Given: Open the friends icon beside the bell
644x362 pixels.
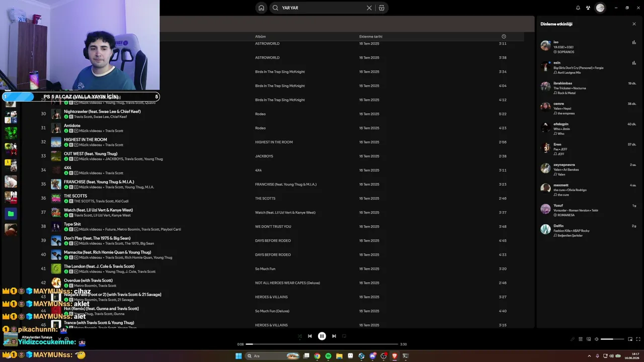Looking at the screenshot, I should [x=588, y=8].
